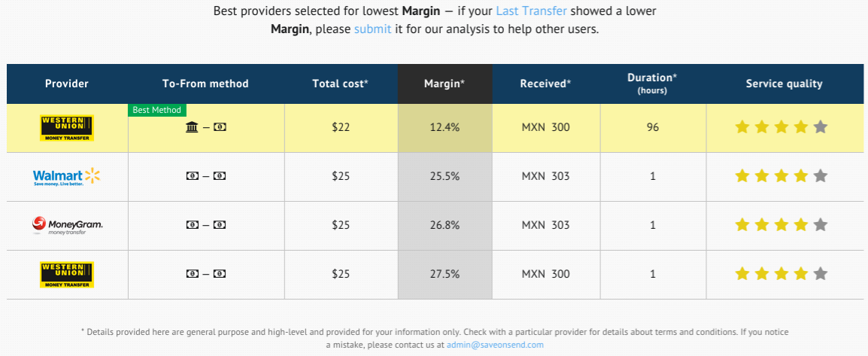Click the 12.4% margin cell
The width and height of the screenshot is (868, 356).
445,127
